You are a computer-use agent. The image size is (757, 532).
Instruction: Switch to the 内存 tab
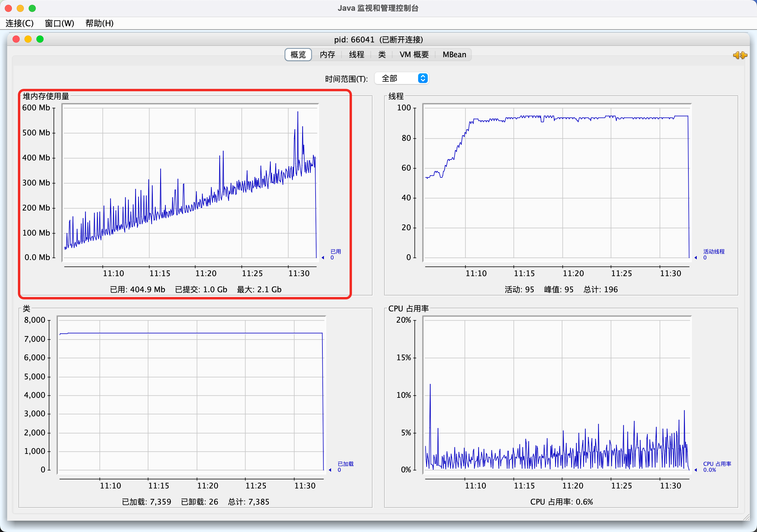pos(327,55)
